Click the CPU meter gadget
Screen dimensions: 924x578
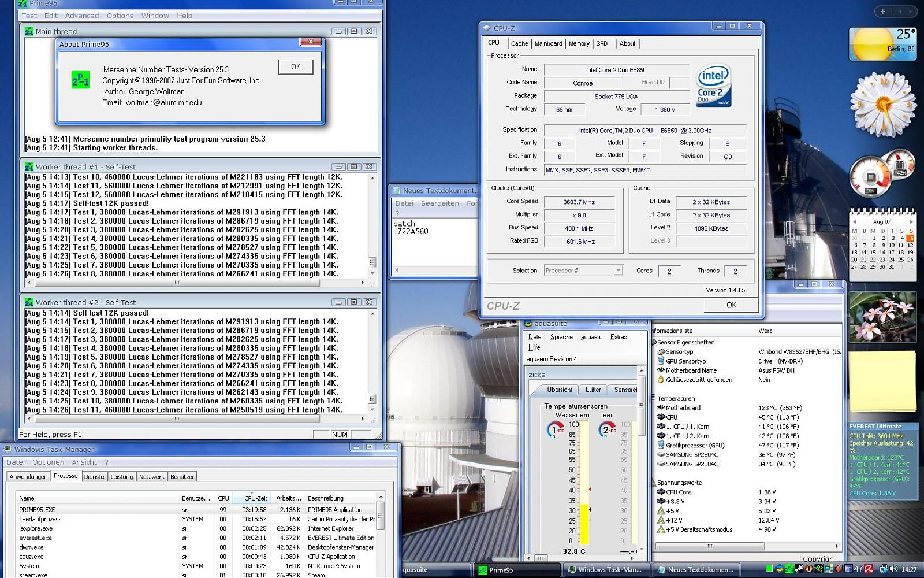click(882, 173)
